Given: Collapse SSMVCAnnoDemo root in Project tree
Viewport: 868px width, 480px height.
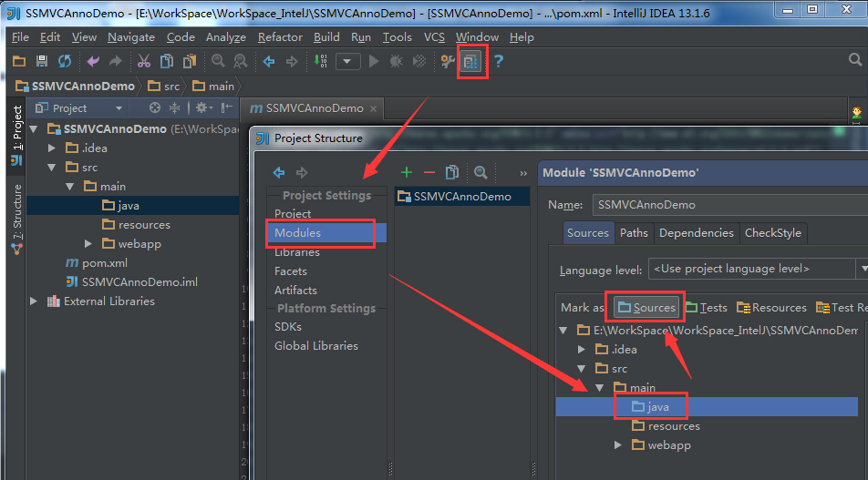Looking at the screenshot, I should [x=34, y=128].
